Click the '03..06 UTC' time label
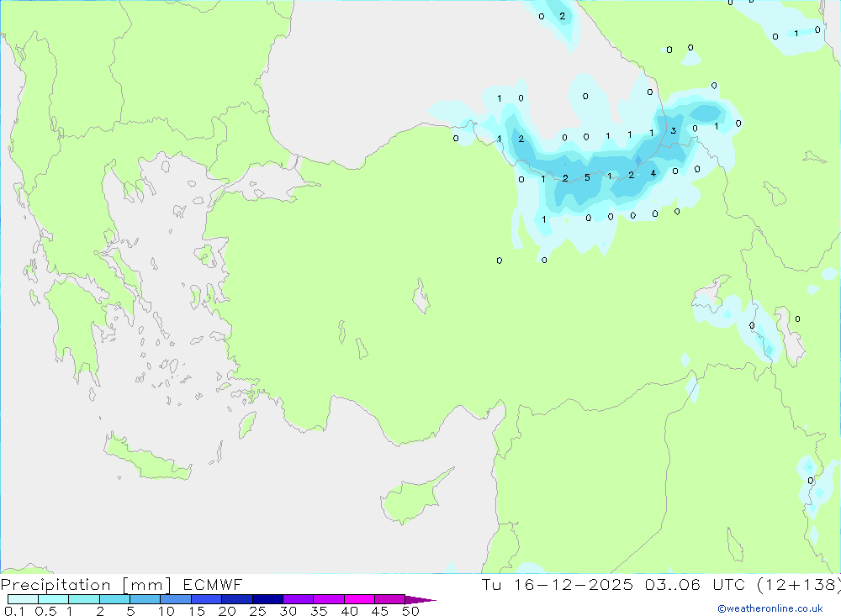841x616 pixels. 696,584
